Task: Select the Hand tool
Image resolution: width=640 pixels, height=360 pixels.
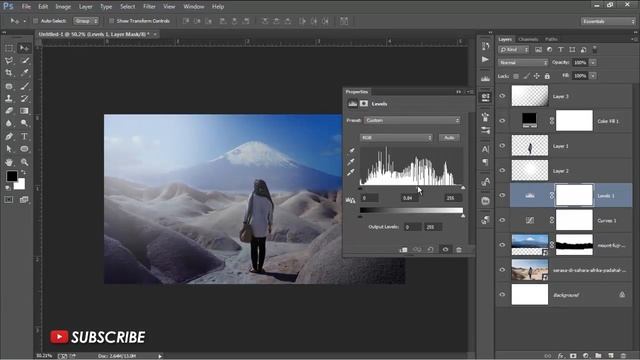Action: (x=9, y=162)
